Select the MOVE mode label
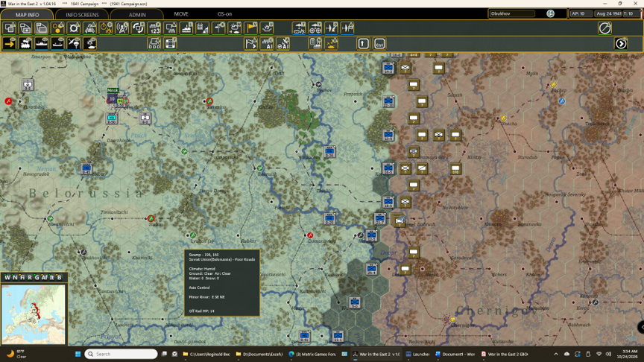Viewport: 644px width, 362px height. pos(181,14)
